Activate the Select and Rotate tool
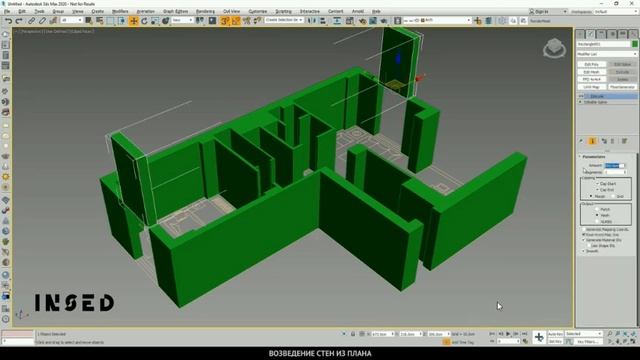The image size is (640, 360). pos(144,20)
